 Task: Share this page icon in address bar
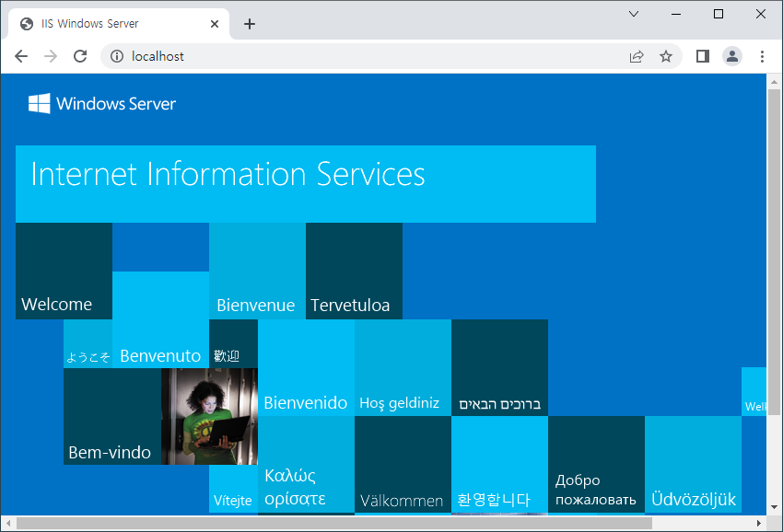click(637, 56)
